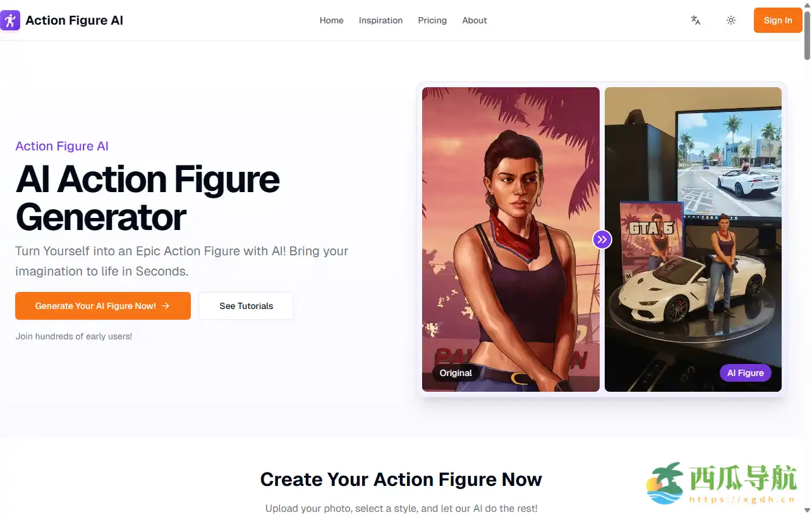Open the Pricing menu item
812x515 pixels.
pyautogui.click(x=432, y=20)
